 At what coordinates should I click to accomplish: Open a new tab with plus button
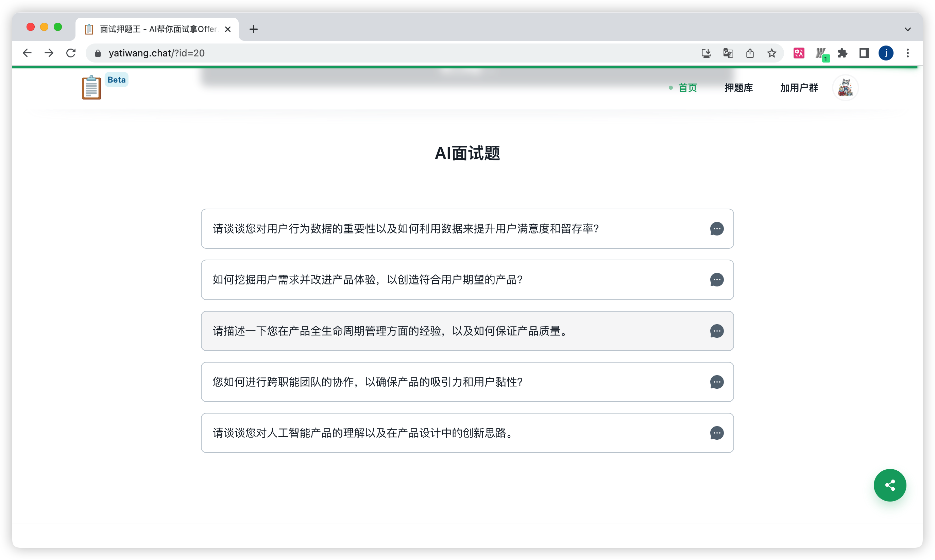click(x=254, y=29)
